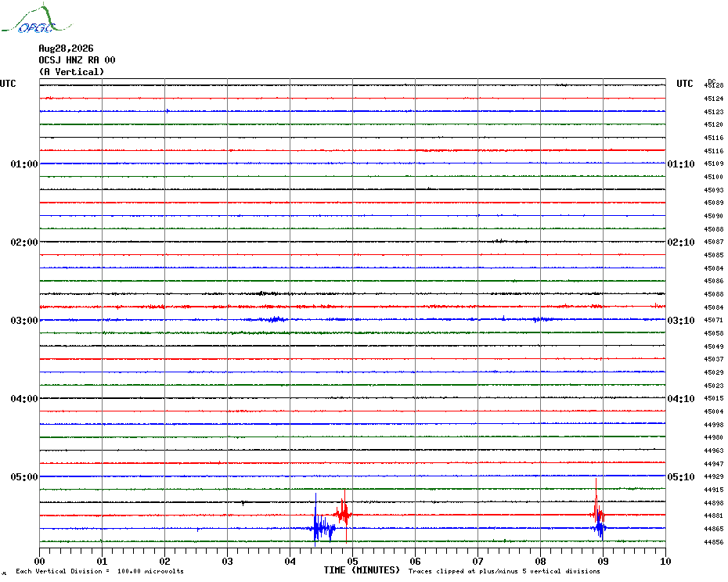Click the 02 minute axis tick label

165,561
